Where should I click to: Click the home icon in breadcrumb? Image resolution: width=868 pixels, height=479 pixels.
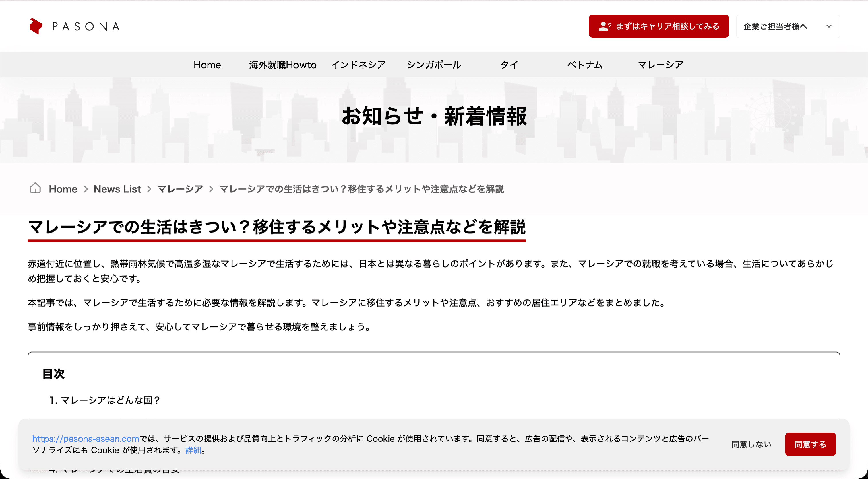[x=35, y=188]
